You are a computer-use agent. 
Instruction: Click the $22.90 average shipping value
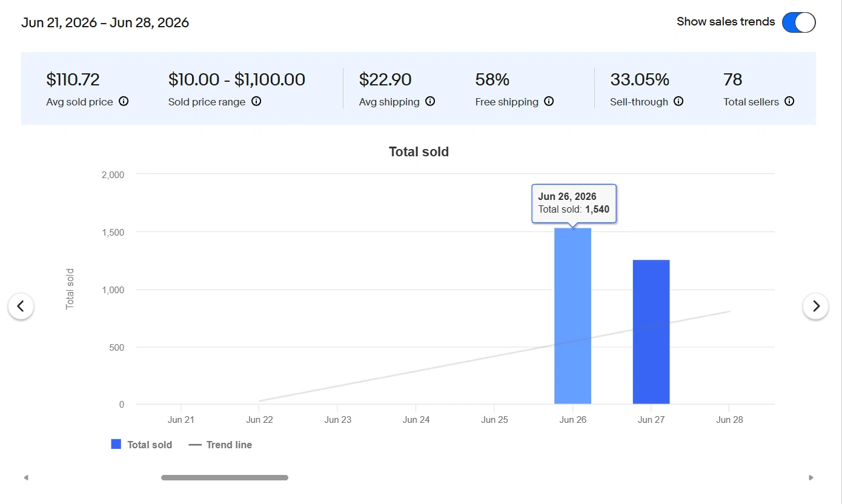coord(385,79)
